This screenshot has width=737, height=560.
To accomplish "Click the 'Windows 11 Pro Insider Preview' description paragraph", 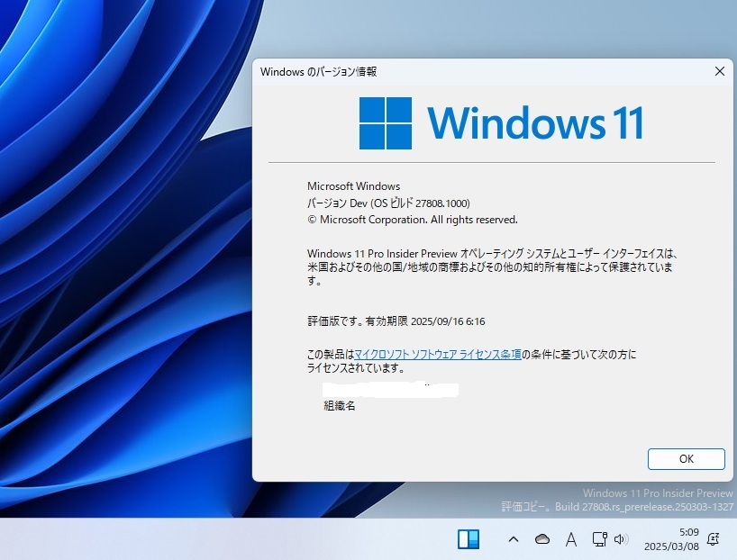I will [x=492, y=267].
